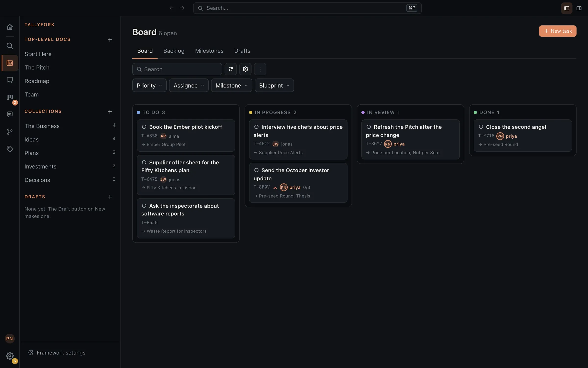
Task: Check 'Send the October investor update' circle
Action: (x=256, y=170)
